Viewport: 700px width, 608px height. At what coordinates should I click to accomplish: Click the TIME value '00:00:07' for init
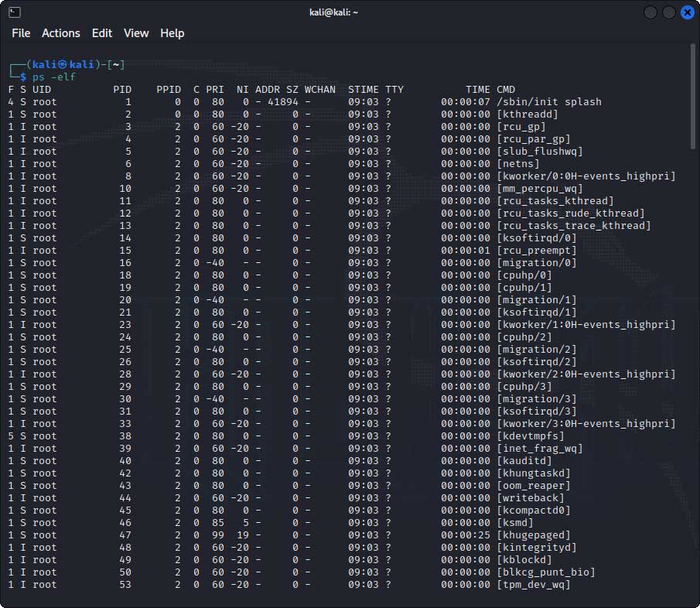tap(466, 102)
